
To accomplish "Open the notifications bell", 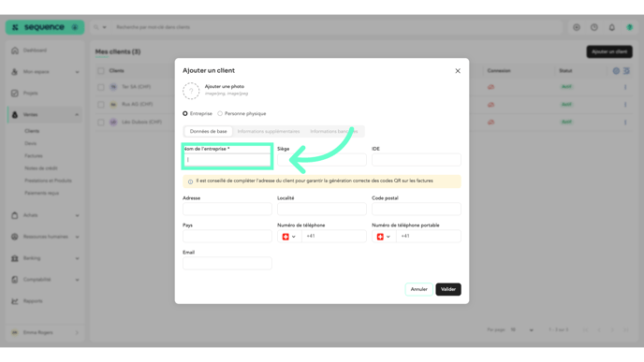I will [612, 27].
